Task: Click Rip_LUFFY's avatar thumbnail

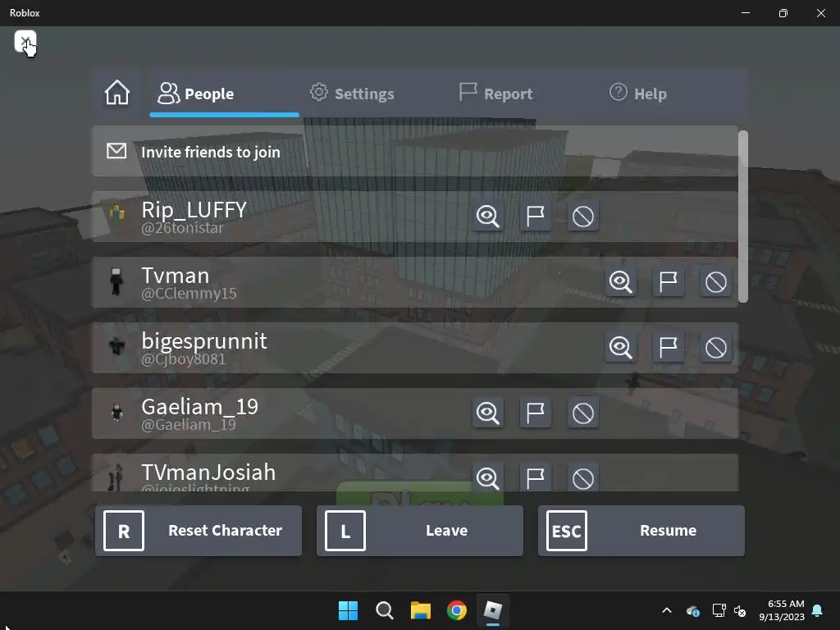Action: coord(116,214)
